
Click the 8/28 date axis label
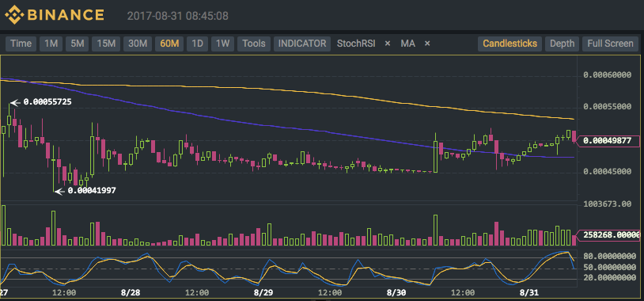pos(131,293)
